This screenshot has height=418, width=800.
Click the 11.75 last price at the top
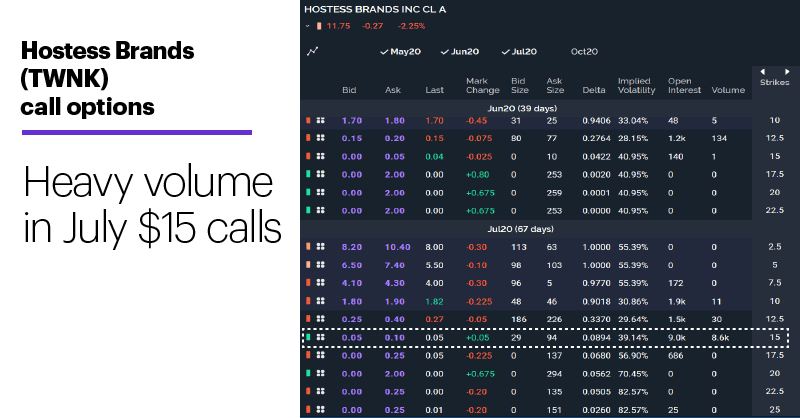(x=338, y=26)
